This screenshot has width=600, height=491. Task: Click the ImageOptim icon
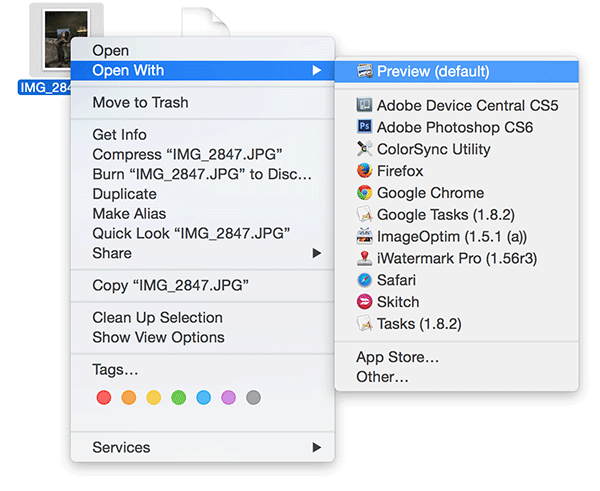(x=364, y=236)
